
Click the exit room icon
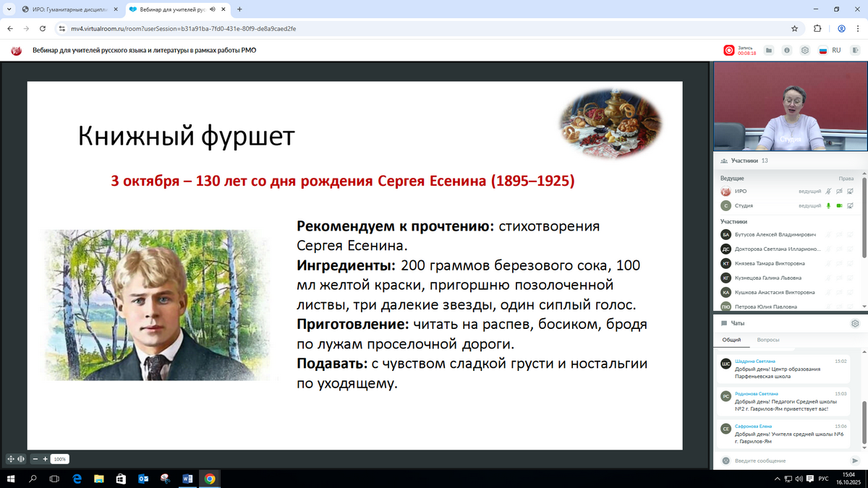point(855,51)
